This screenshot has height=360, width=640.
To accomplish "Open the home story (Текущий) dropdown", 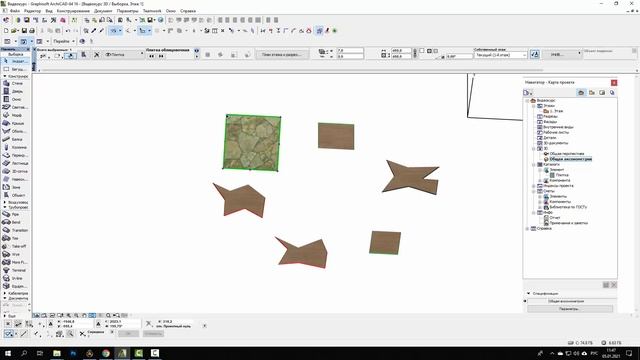I will click(500, 55).
